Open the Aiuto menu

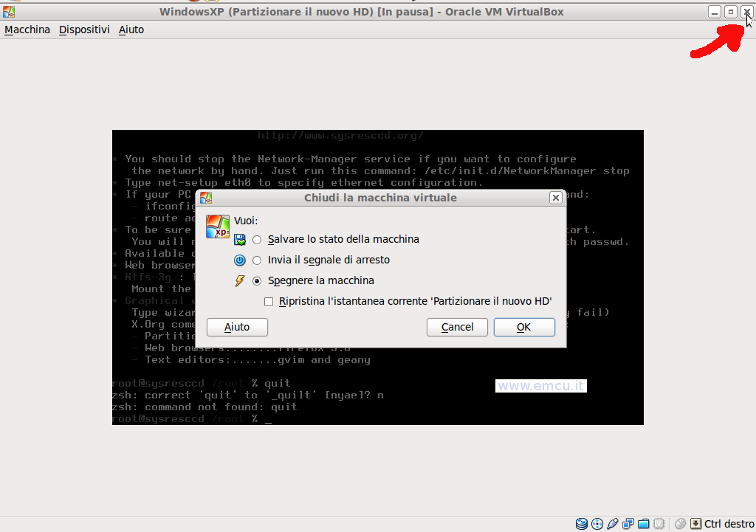131,30
